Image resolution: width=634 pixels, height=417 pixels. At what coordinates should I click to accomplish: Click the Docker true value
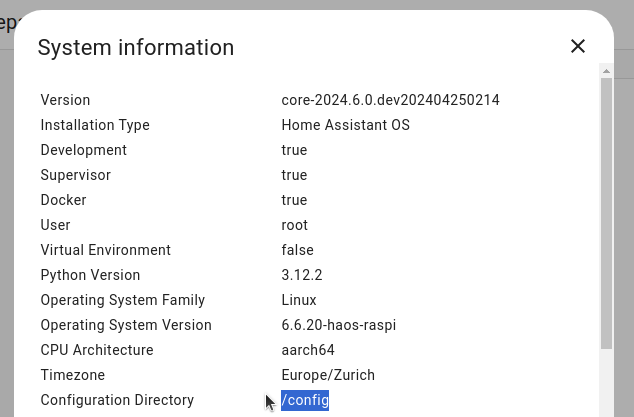click(294, 200)
